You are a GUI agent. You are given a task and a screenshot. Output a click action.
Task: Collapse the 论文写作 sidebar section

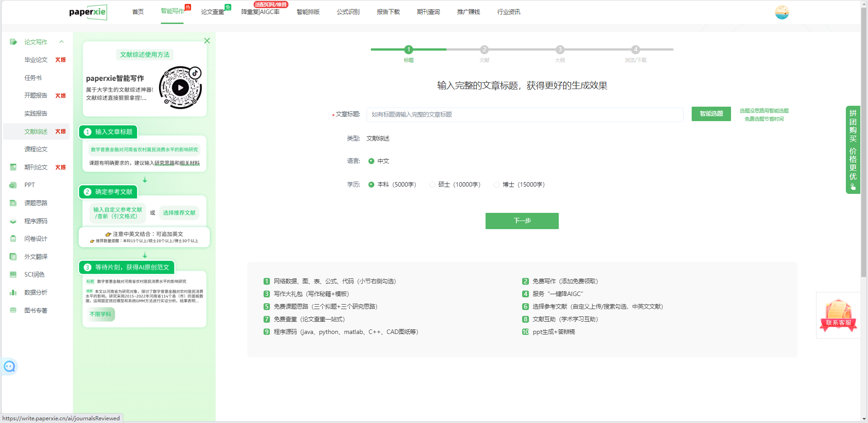(x=61, y=42)
